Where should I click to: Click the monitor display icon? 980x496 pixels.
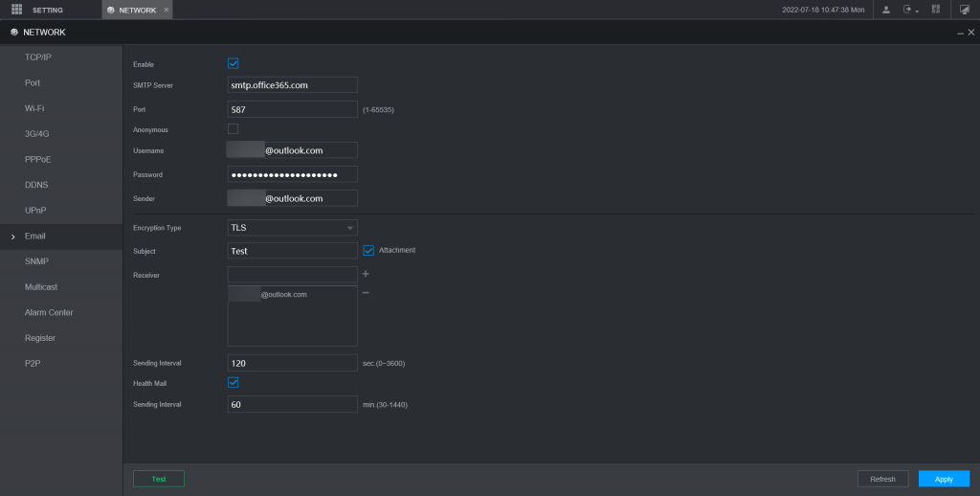tap(965, 10)
